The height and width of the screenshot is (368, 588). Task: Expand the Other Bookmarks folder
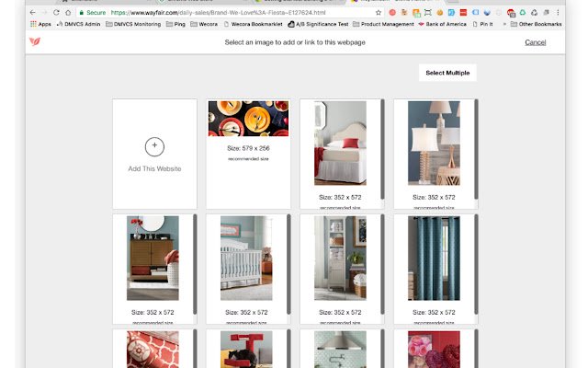pos(536,24)
